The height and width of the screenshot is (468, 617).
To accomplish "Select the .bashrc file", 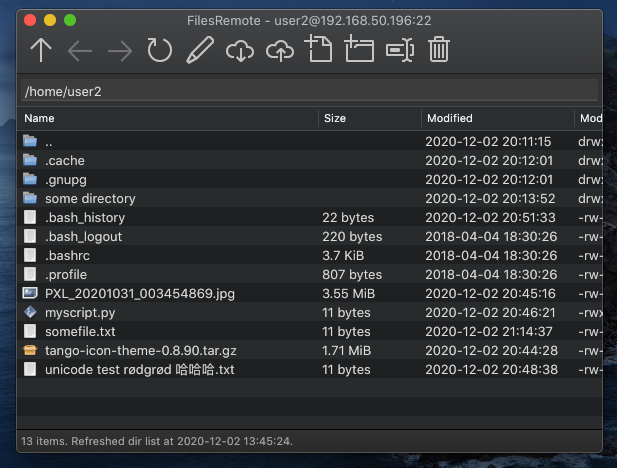I will coord(310,255).
